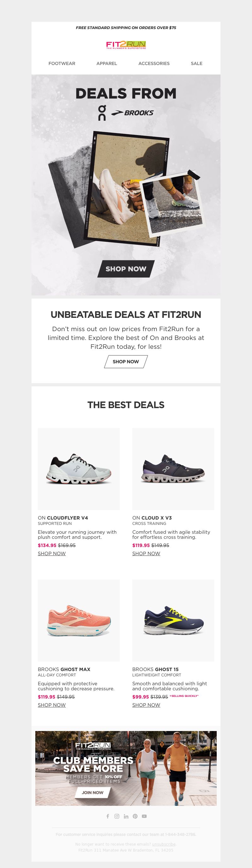252x868 pixels.
Task: Go to the Accessories section
Action: point(154,63)
